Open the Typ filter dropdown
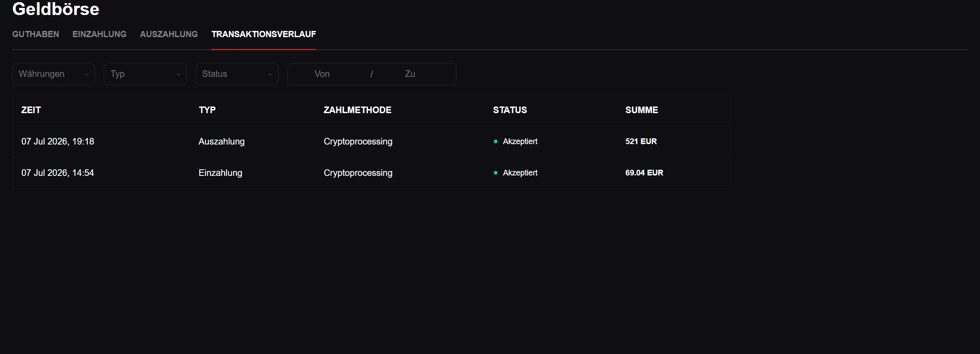Screen dimensions: 980x354 [x=145, y=74]
